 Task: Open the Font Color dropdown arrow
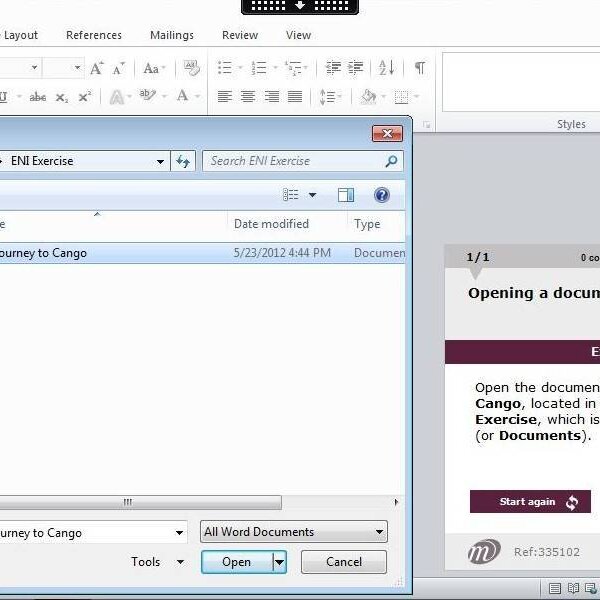point(198,96)
